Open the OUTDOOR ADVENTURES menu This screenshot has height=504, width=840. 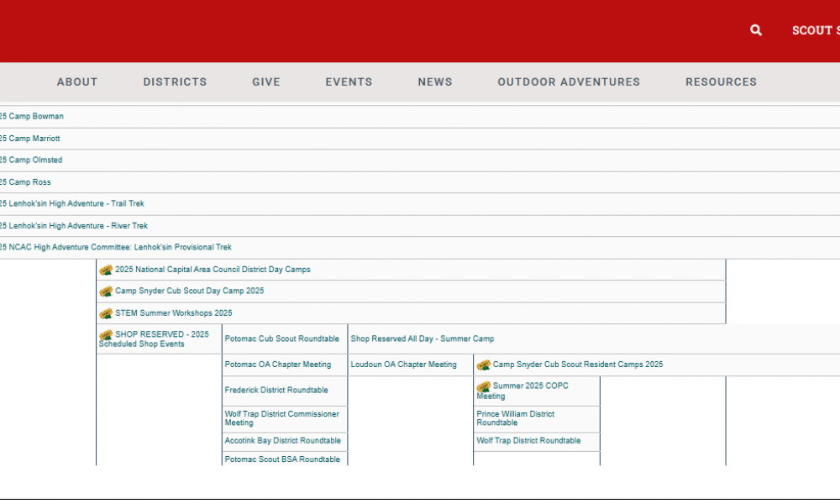569,82
